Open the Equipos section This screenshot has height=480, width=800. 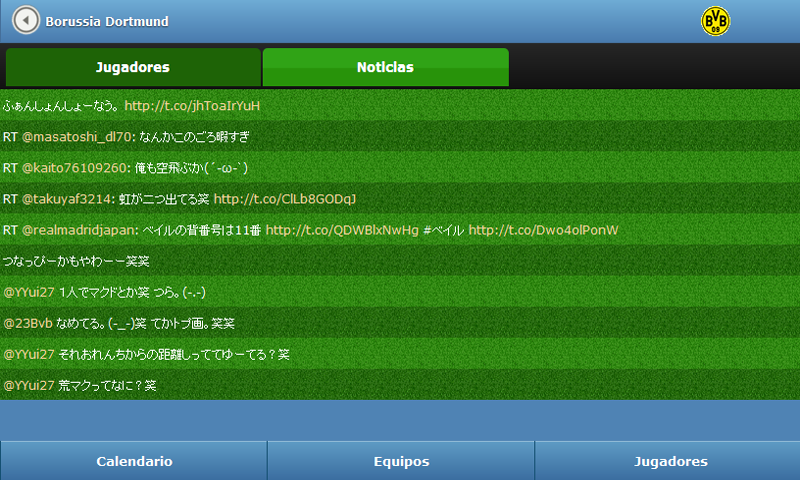click(x=401, y=461)
